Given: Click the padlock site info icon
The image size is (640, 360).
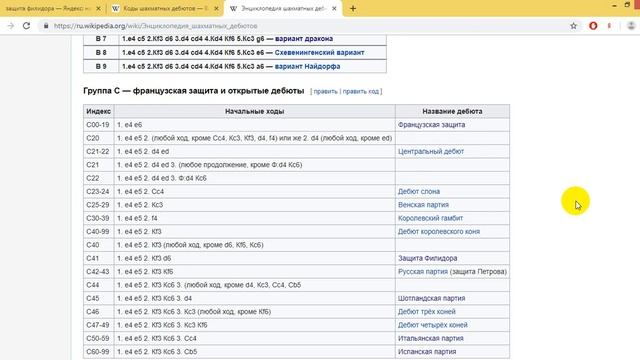Looking at the screenshot, I should [x=46, y=26].
